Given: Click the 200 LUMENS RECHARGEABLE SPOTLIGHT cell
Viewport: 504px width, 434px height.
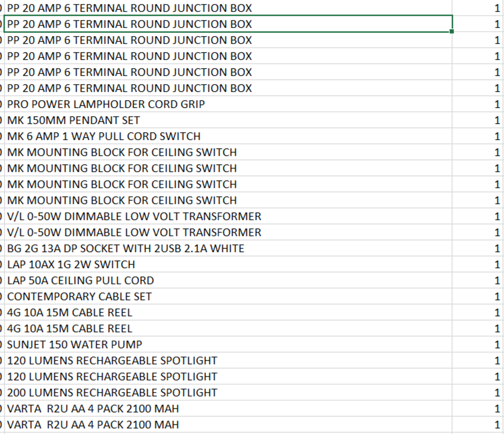Looking at the screenshot, I should pos(228,392).
